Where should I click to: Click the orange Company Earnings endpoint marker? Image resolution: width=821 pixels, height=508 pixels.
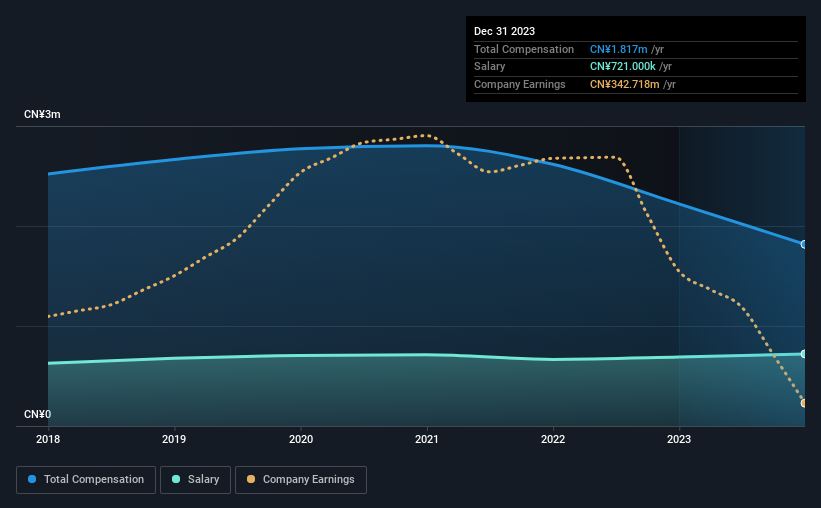(x=803, y=403)
